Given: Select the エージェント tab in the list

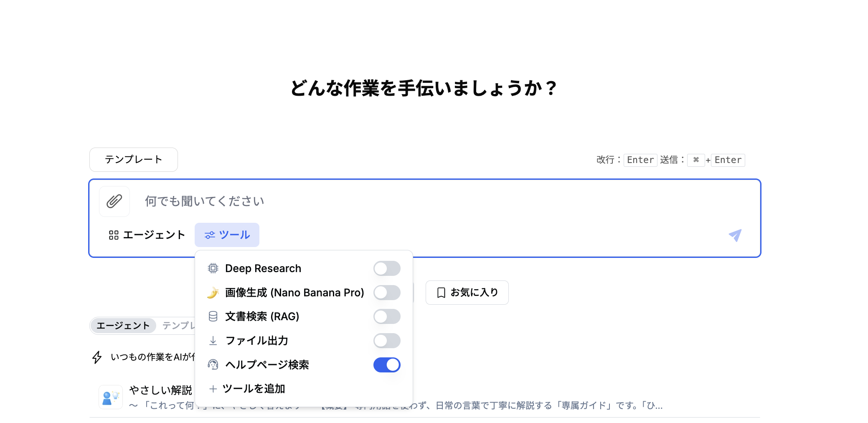Looking at the screenshot, I should tap(123, 326).
